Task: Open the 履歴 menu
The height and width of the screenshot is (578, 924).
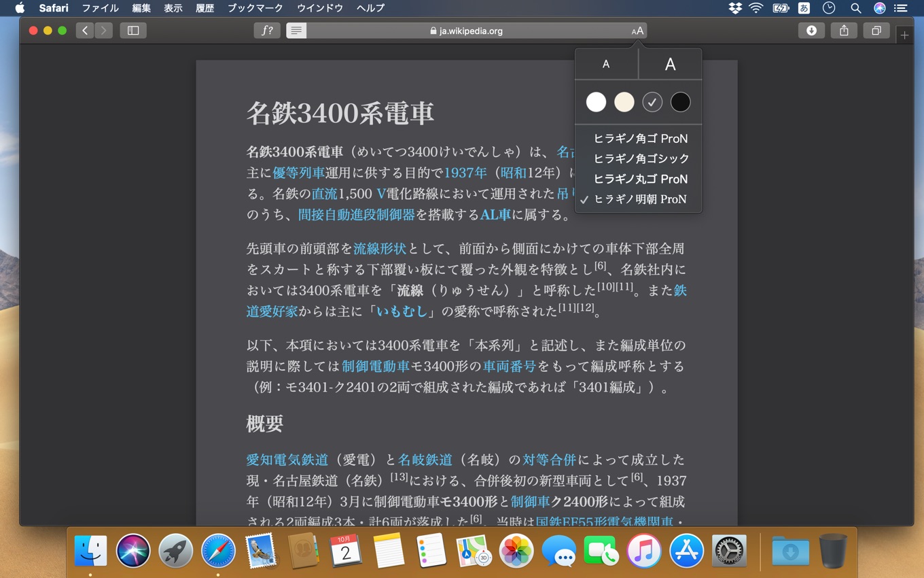Action: tap(205, 8)
